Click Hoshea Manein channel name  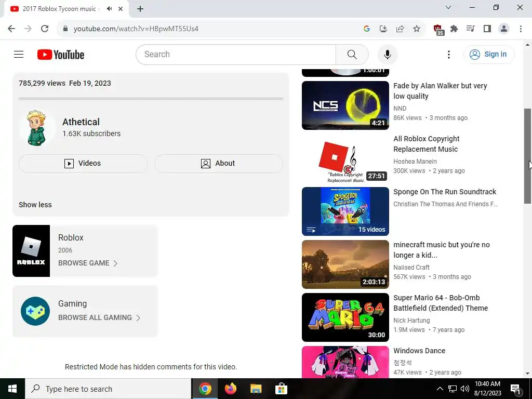pos(415,162)
